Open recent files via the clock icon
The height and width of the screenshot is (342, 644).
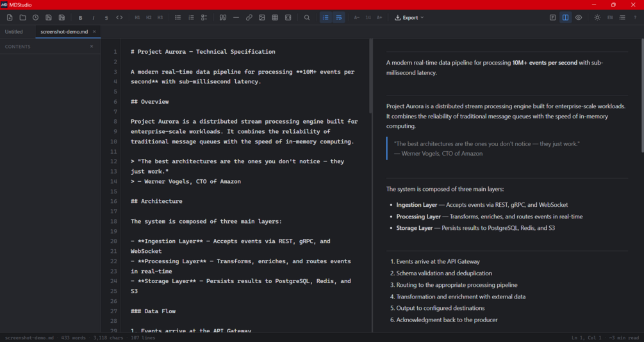pyautogui.click(x=36, y=18)
